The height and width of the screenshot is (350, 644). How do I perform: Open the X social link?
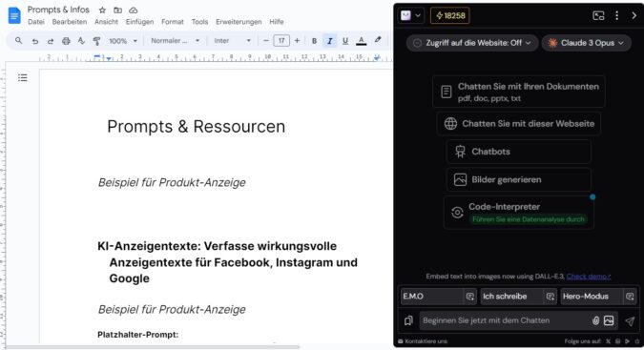(x=608, y=341)
